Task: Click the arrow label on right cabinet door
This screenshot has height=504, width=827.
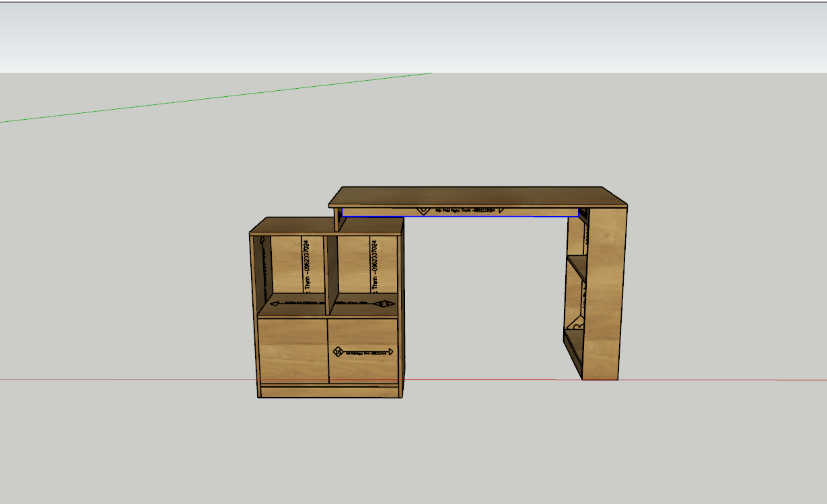Action: coord(363,351)
